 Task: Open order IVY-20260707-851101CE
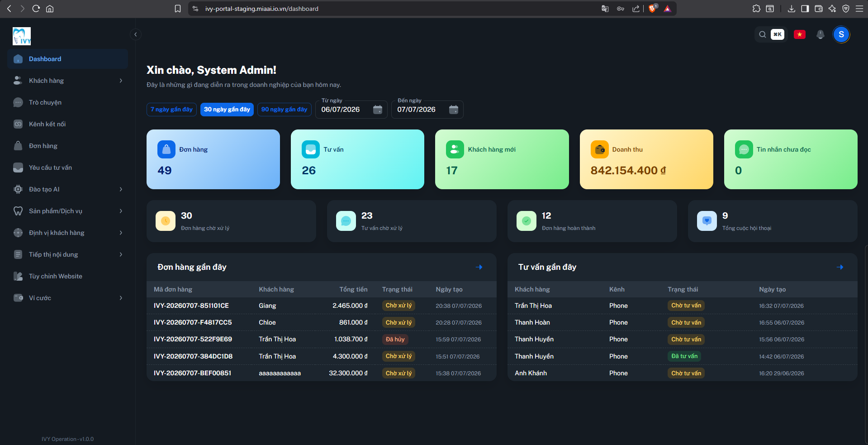pos(191,306)
